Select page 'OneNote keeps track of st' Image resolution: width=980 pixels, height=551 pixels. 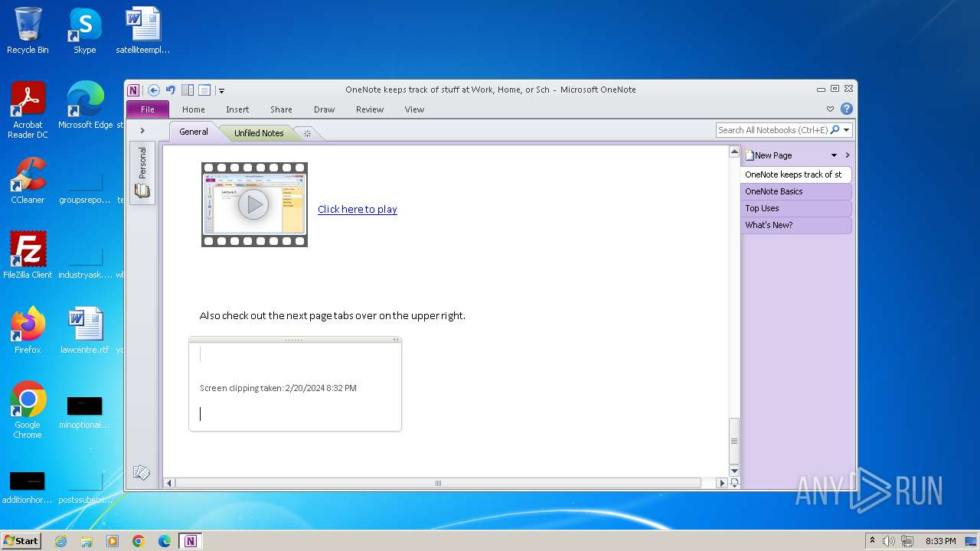796,174
